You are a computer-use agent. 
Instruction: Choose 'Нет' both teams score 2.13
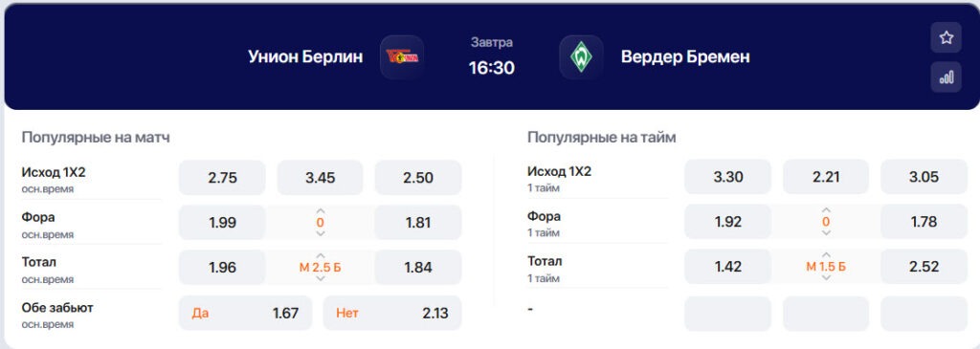[x=391, y=313]
